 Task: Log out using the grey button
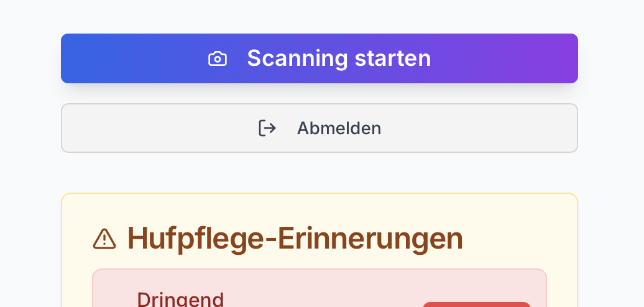click(435, 128)
